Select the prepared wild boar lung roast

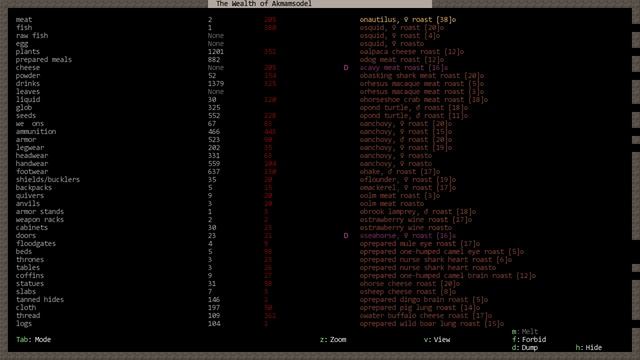[x=432, y=324]
